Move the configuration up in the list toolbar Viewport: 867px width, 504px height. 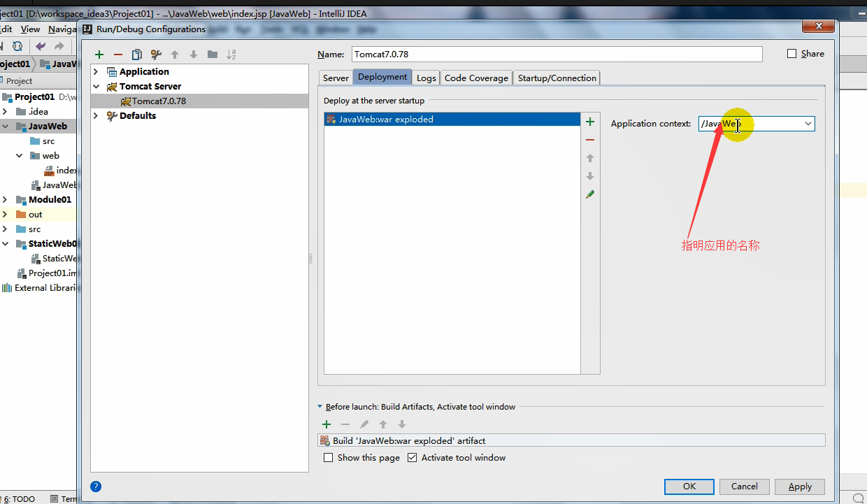(x=175, y=55)
